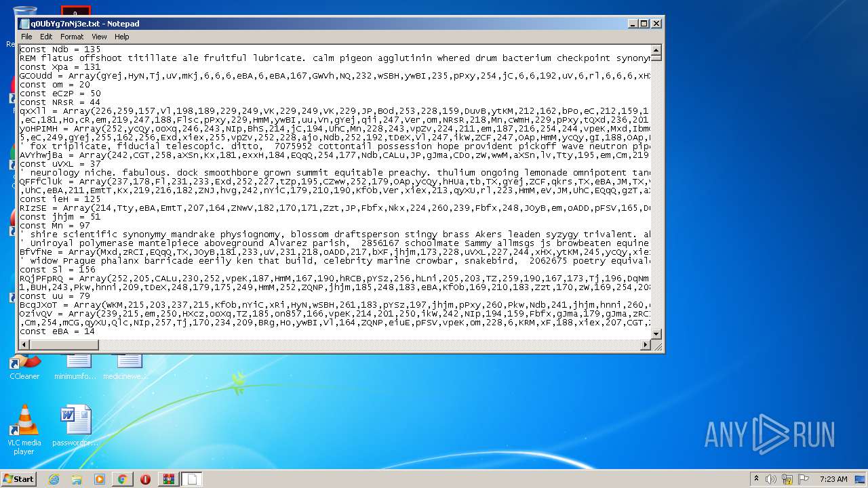This screenshot has width=868, height=488.
Task: Click the line 'const jhjm = 51'
Action: coord(60,217)
